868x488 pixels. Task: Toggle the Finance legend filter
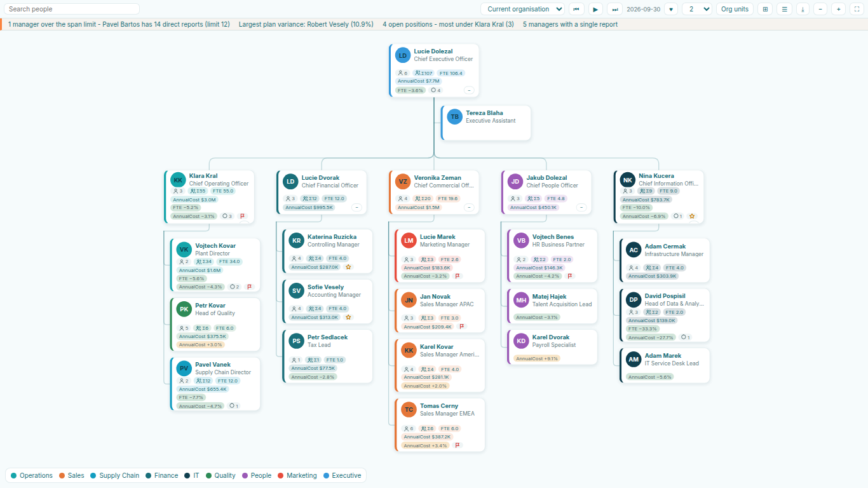tap(161, 475)
